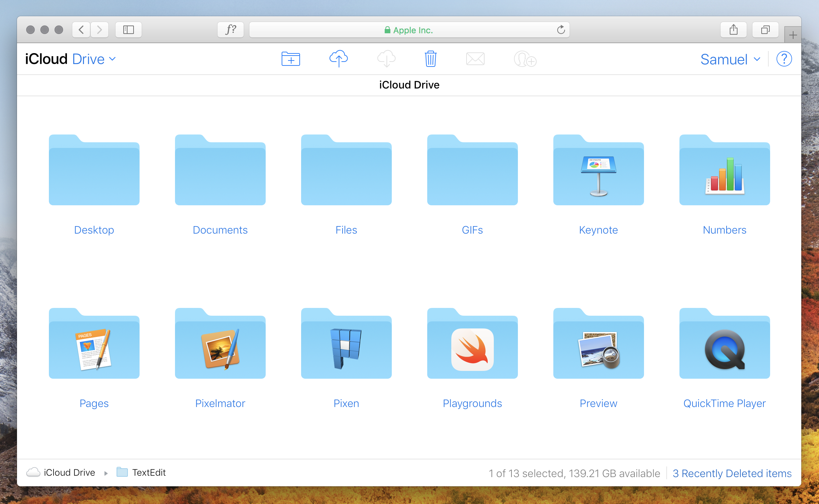This screenshot has width=819, height=504.
Task: Toggle sidebar panel view icon
Action: (129, 29)
